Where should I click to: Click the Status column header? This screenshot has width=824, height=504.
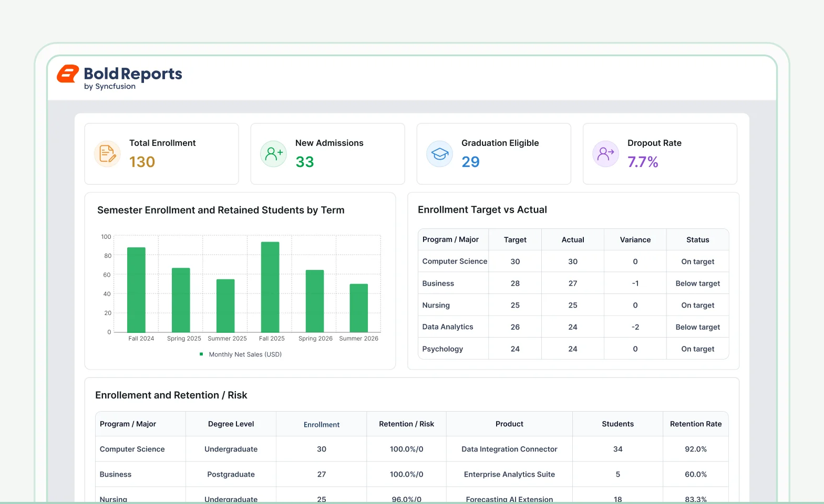click(x=698, y=239)
